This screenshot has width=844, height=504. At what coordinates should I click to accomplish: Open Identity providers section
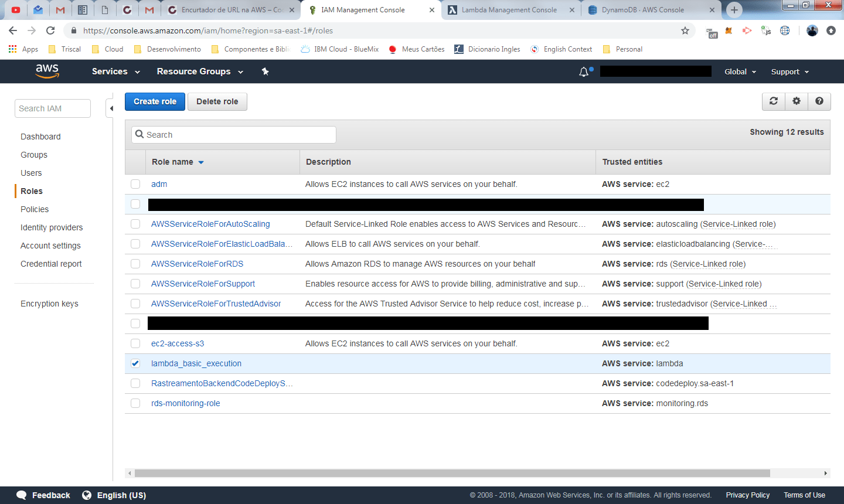52,227
